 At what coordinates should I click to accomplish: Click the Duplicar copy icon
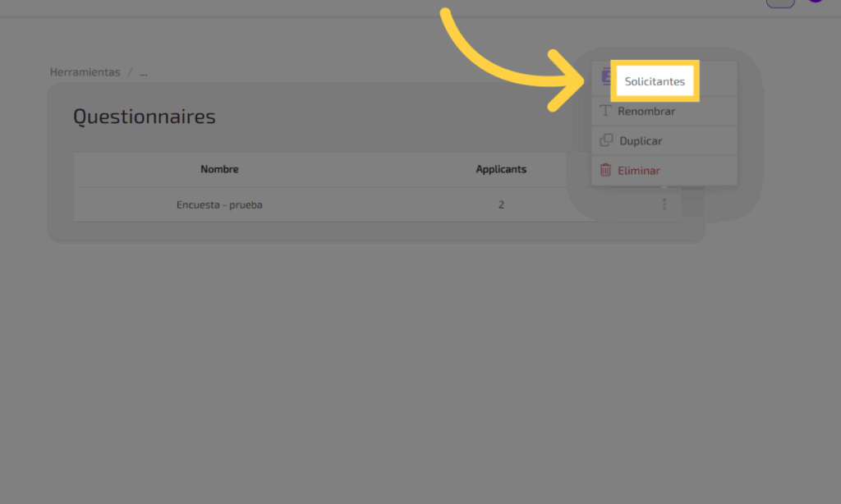(606, 140)
